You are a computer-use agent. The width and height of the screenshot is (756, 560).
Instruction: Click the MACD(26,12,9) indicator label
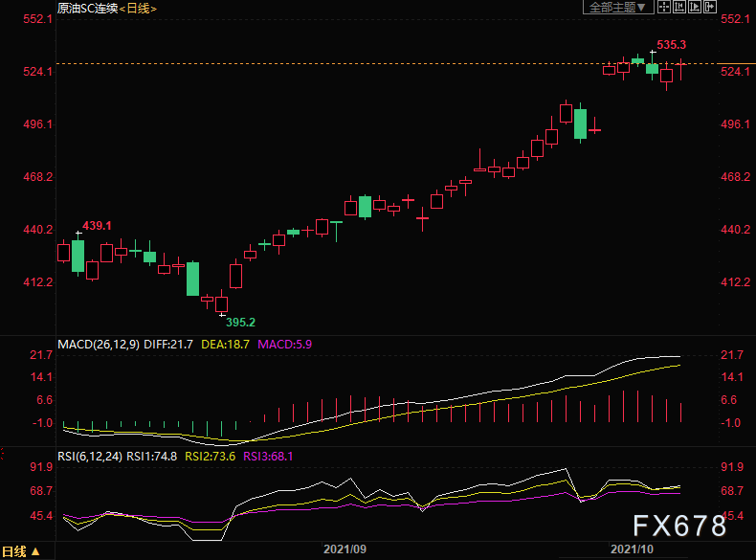point(99,345)
